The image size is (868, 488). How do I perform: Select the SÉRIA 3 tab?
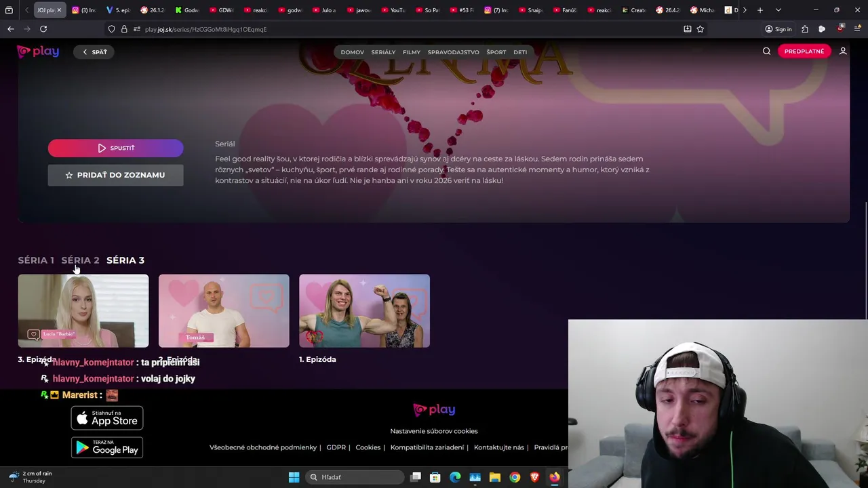click(x=125, y=260)
